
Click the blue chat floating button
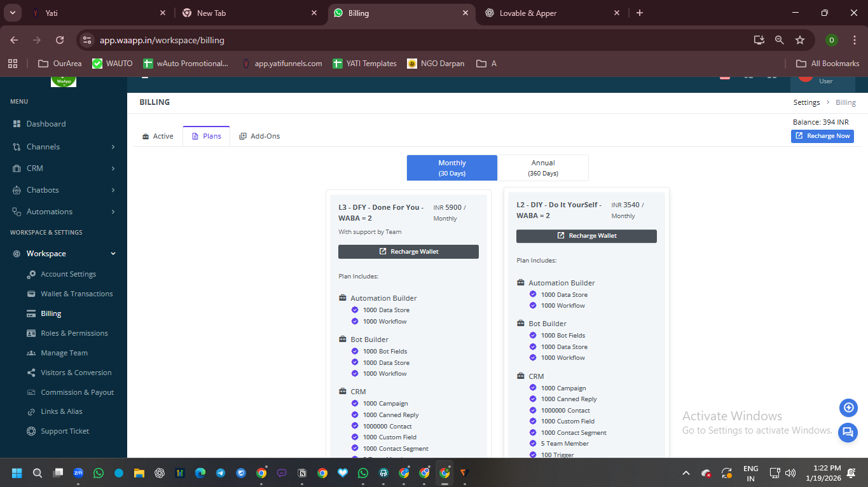pyautogui.click(x=848, y=432)
